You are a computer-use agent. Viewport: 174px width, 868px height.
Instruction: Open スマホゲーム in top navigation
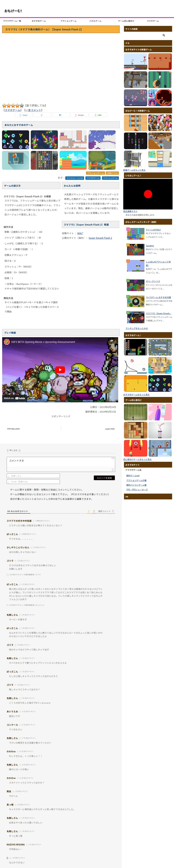click(x=153, y=21)
